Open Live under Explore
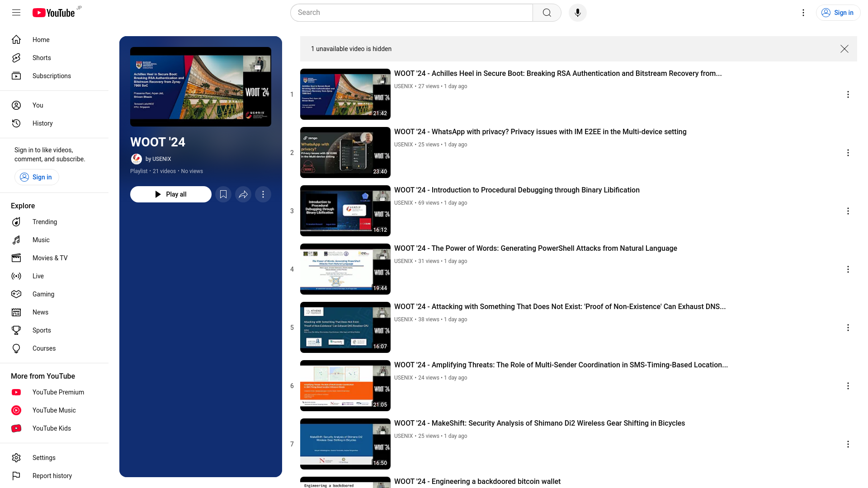Screen dimensions: 868x488 point(54,276)
